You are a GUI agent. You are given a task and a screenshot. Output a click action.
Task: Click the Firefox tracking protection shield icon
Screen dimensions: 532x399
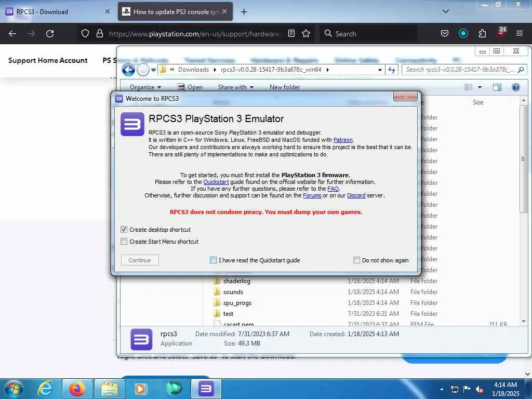click(x=85, y=33)
